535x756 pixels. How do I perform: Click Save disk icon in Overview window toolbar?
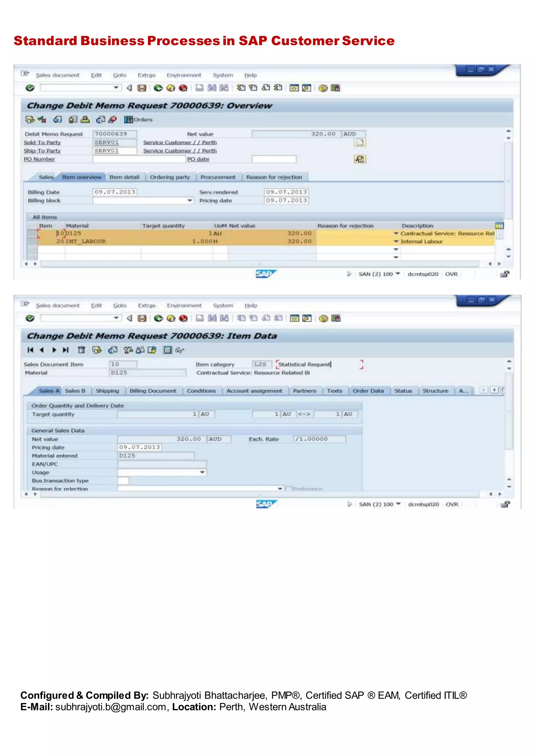click(142, 88)
